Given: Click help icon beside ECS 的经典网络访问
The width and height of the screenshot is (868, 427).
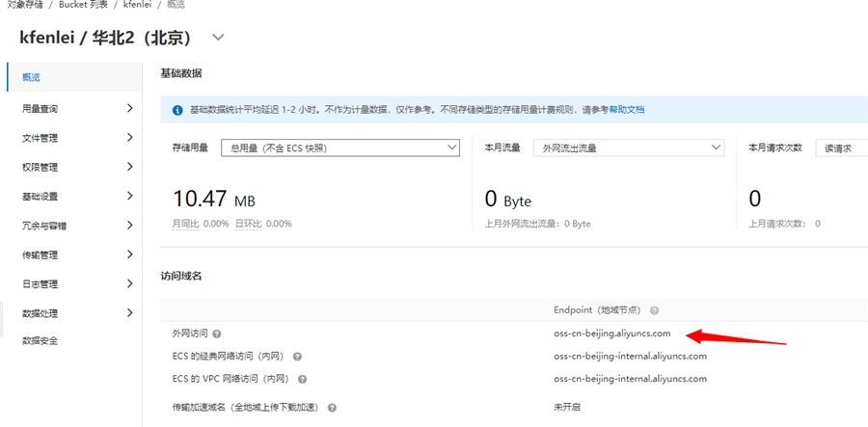Looking at the screenshot, I should 297,357.
